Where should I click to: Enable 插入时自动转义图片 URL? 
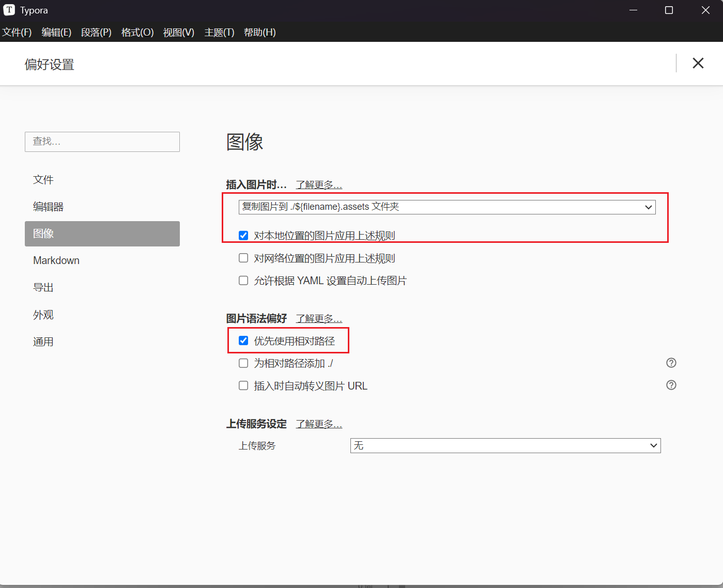coord(243,385)
